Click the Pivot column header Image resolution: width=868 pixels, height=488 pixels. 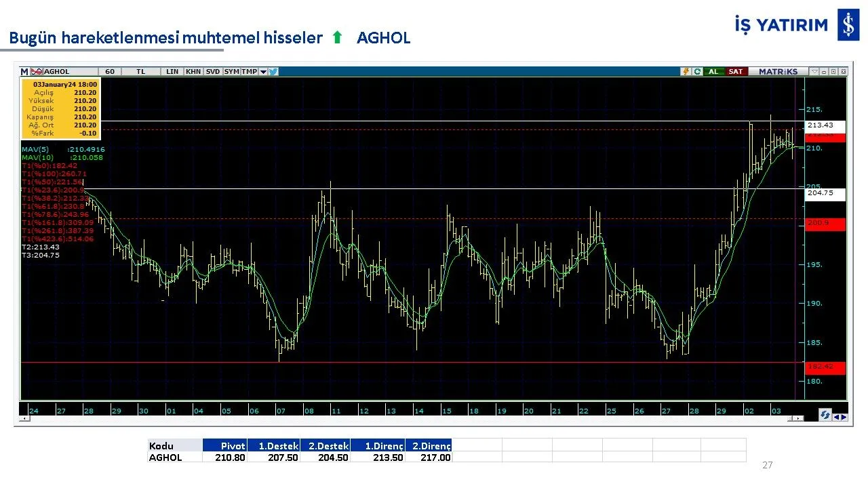point(225,445)
